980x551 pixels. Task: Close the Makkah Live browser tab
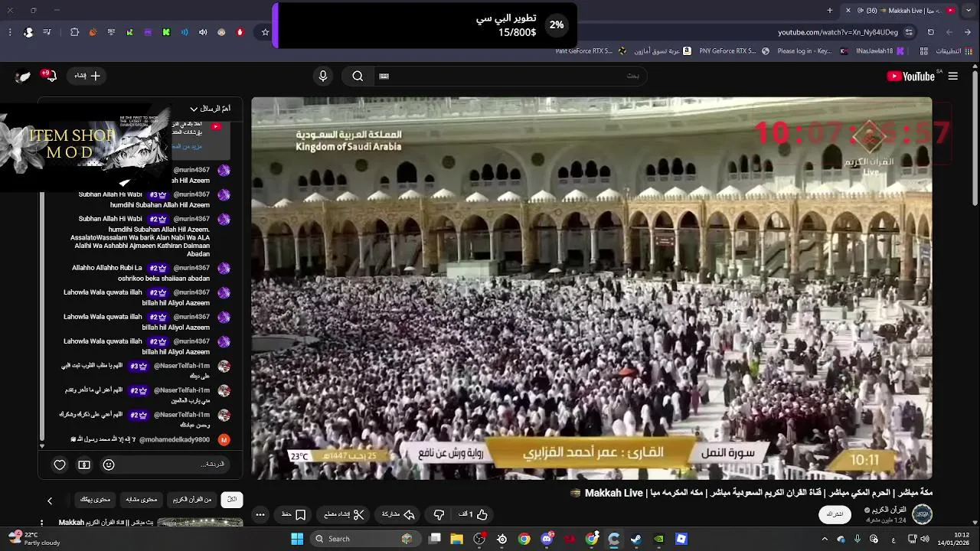click(848, 11)
